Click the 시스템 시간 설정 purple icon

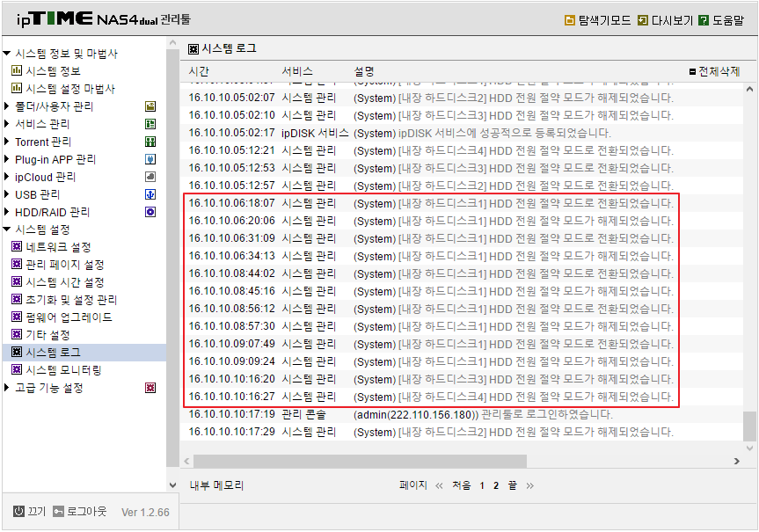click(17, 281)
